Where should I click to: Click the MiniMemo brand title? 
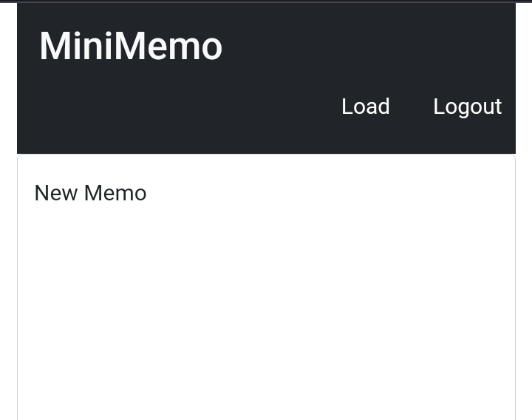[x=131, y=47]
